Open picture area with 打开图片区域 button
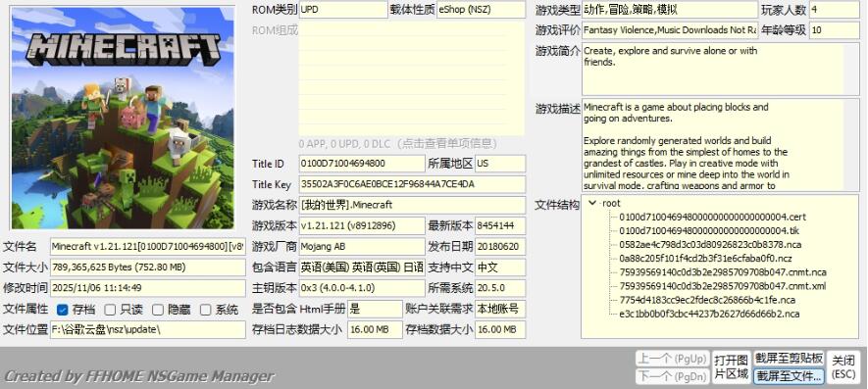 click(x=732, y=367)
